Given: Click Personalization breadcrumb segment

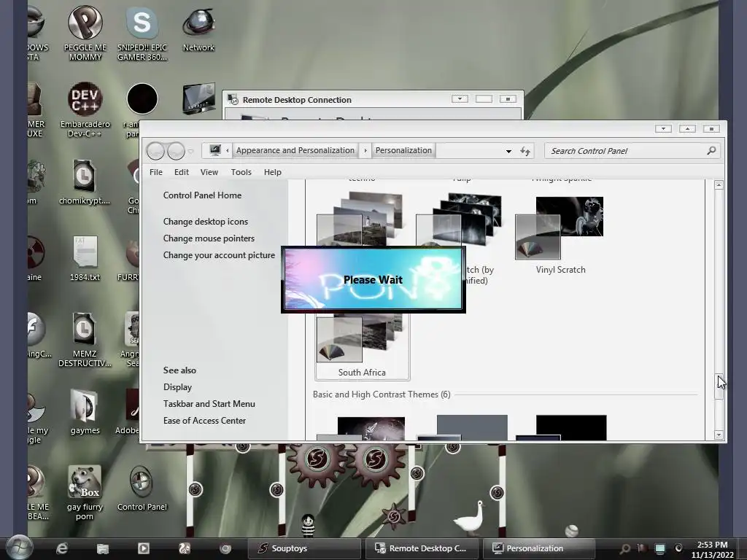Looking at the screenshot, I should click(x=403, y=150).
